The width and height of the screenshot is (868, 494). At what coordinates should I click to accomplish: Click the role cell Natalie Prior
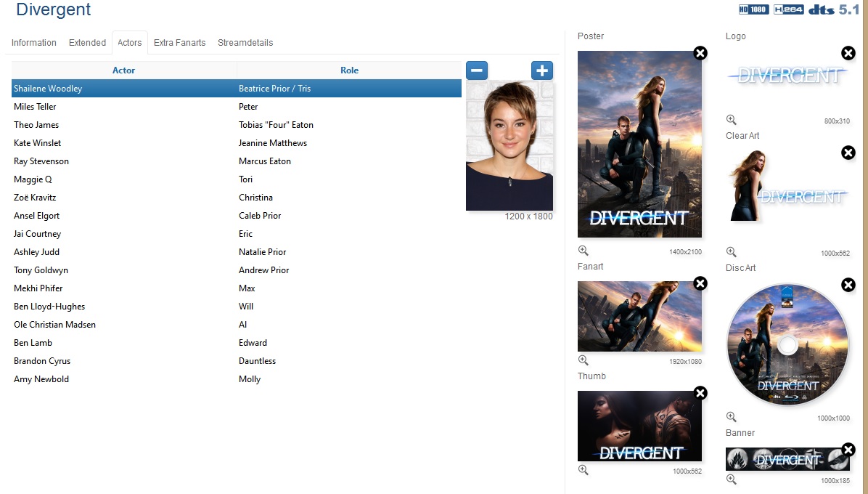(263, 252)
